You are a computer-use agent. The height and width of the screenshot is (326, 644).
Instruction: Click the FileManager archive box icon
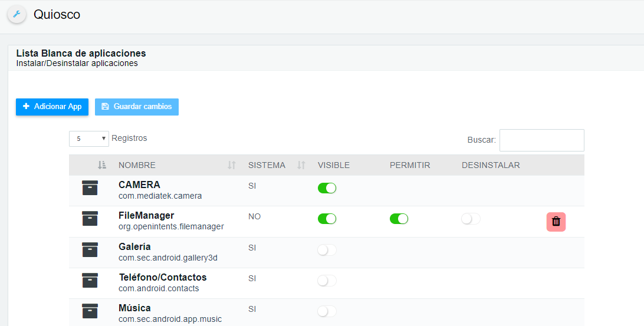[x=90, y=219]
